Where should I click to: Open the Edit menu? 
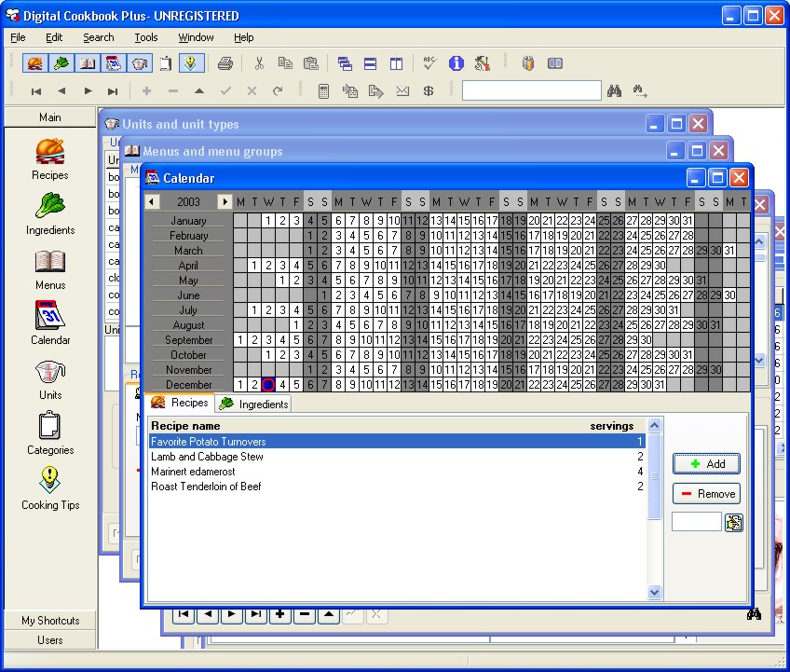coord(54,37)
